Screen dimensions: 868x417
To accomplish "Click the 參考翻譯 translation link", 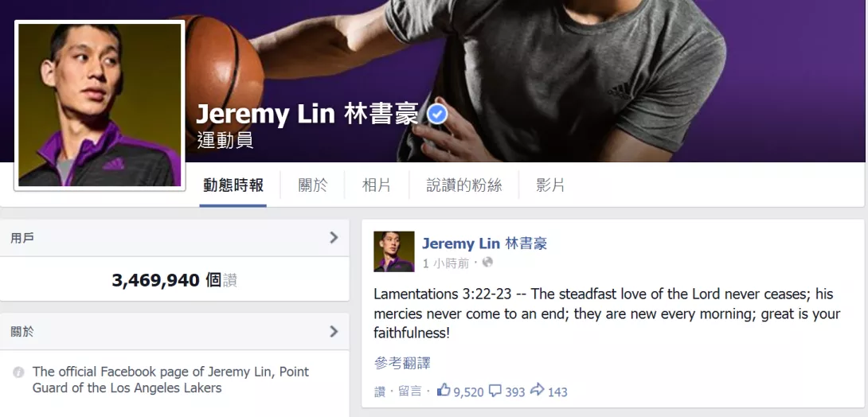I will (x=402, y=364).
